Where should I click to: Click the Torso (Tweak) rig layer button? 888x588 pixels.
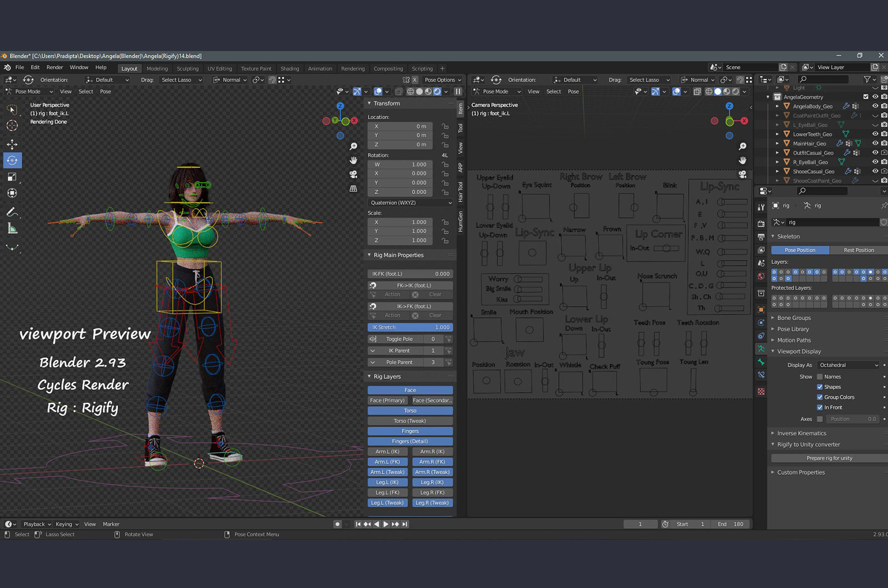[x=410, y=421]
